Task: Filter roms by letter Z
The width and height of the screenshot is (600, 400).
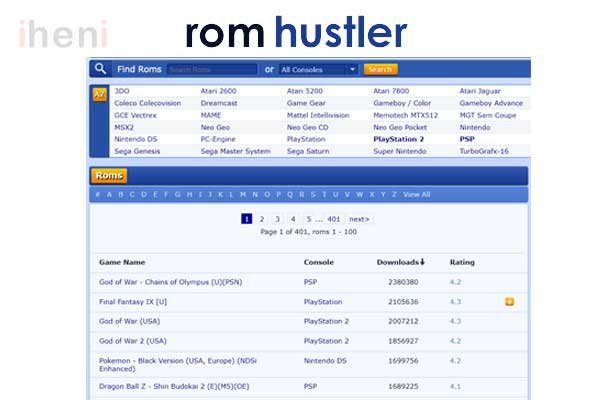Action: click(x=394, y=195)
